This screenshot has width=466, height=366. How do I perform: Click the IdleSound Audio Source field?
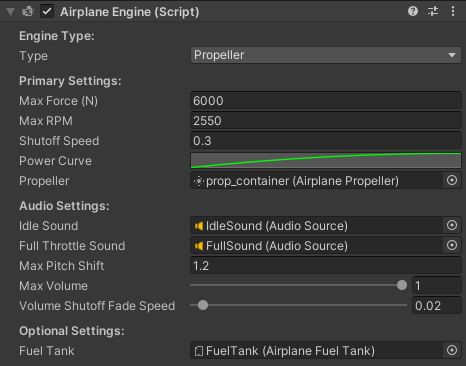click(x=316, y=226)
